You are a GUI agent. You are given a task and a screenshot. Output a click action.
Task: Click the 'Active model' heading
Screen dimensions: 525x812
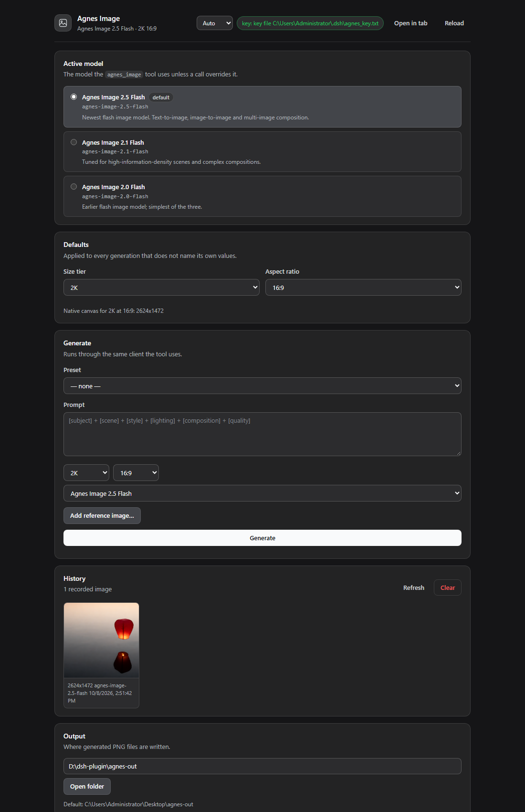point(83,64)
